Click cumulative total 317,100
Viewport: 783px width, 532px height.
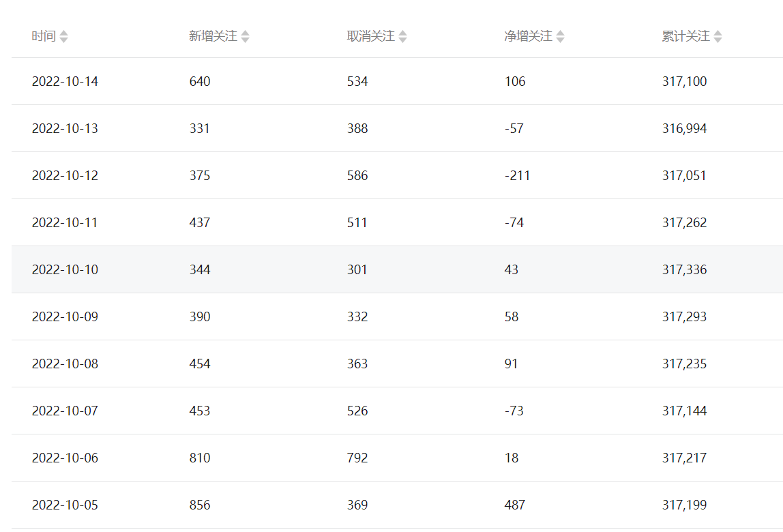tap(684, 82)
